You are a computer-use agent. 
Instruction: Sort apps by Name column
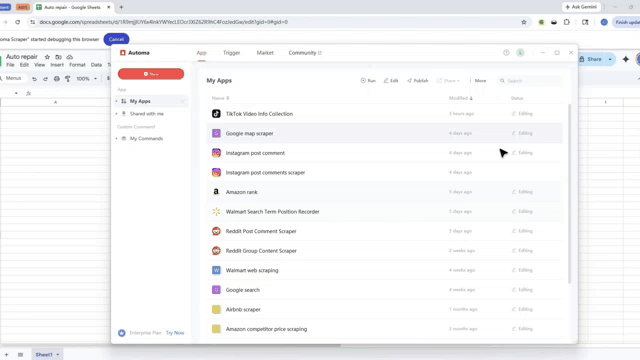(220, 98)
